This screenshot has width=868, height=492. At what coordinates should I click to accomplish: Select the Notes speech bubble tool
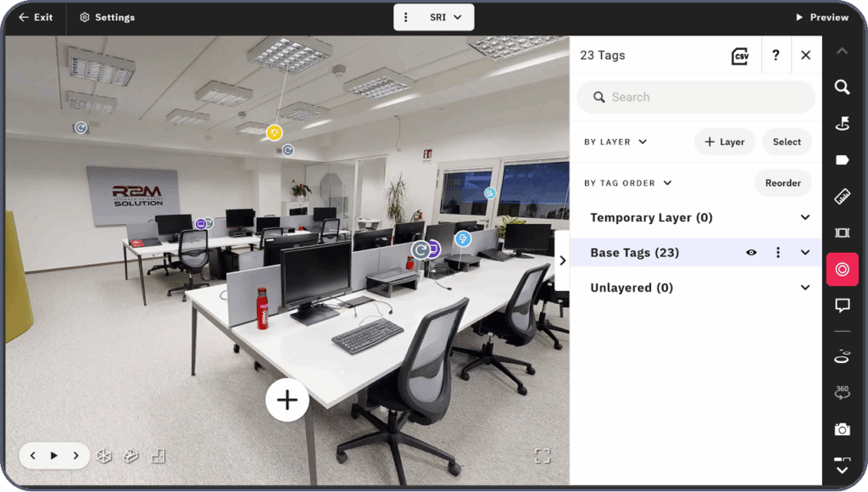[x=842, y=305]
